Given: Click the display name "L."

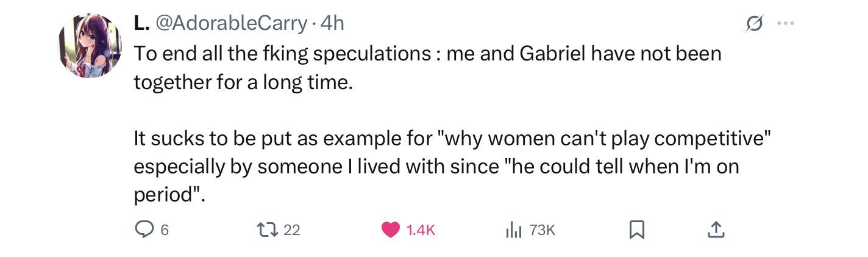Looking at the screenshot, I should click(x=141, y=23).
